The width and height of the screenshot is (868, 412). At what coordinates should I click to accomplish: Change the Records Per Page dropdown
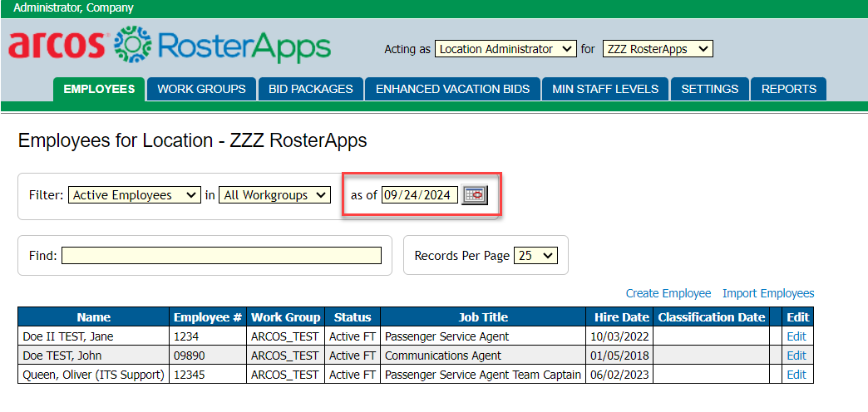[x=536, y=256]
